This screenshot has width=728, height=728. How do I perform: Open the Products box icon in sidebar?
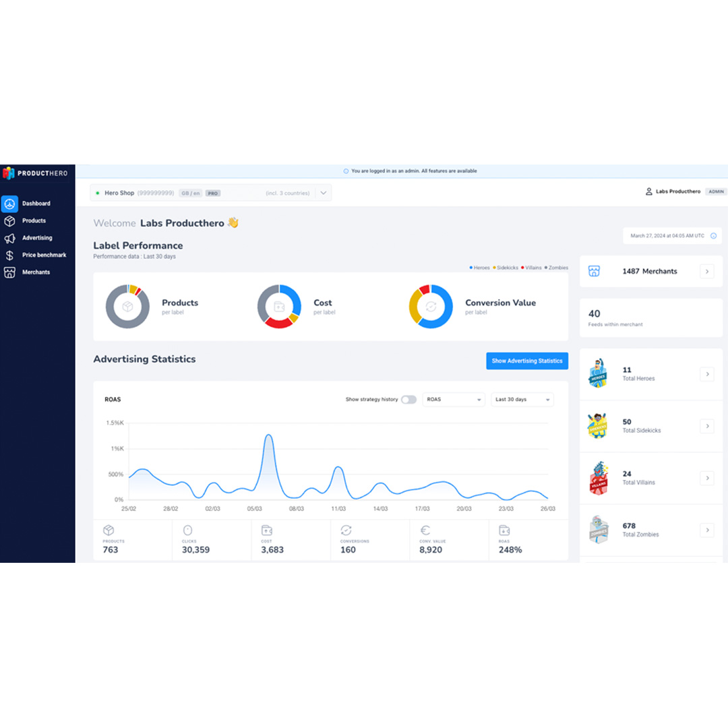pyautogui.click(x=9, y=221)
